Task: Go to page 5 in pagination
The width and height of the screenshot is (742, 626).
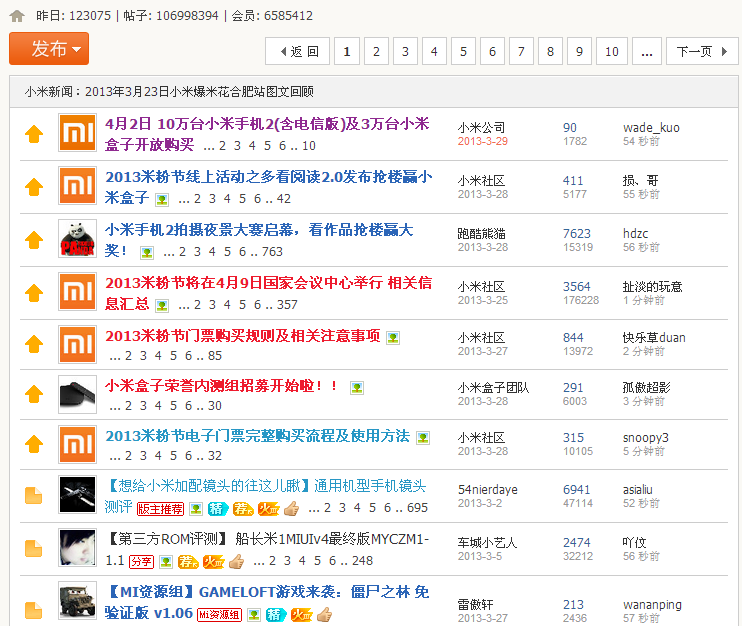Action: pyautogui.click(x=463, y=51)
